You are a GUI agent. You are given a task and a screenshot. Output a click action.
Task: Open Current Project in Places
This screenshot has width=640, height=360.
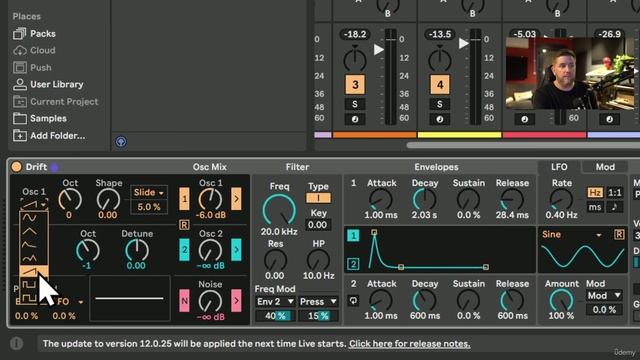(x=56, y=101)
